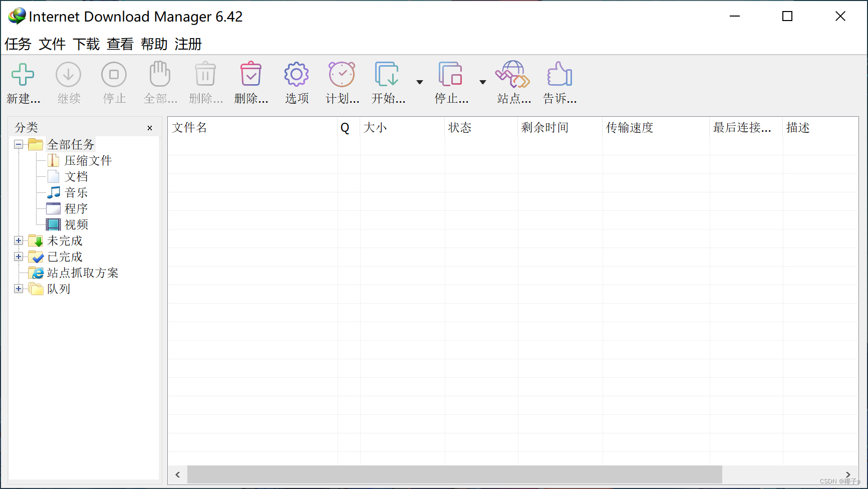Image resolution: width=868 pixels, height=489 pixels.
Task: Collapse the 全部任务 tree node
Action: pyautogui.click(x=19, y=145)
